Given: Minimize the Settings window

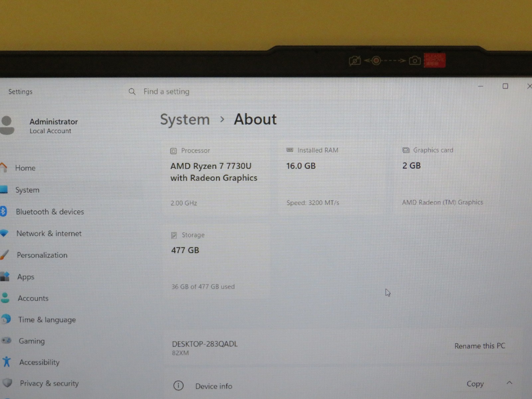Looking at the screenshot, I should point(480,86).
